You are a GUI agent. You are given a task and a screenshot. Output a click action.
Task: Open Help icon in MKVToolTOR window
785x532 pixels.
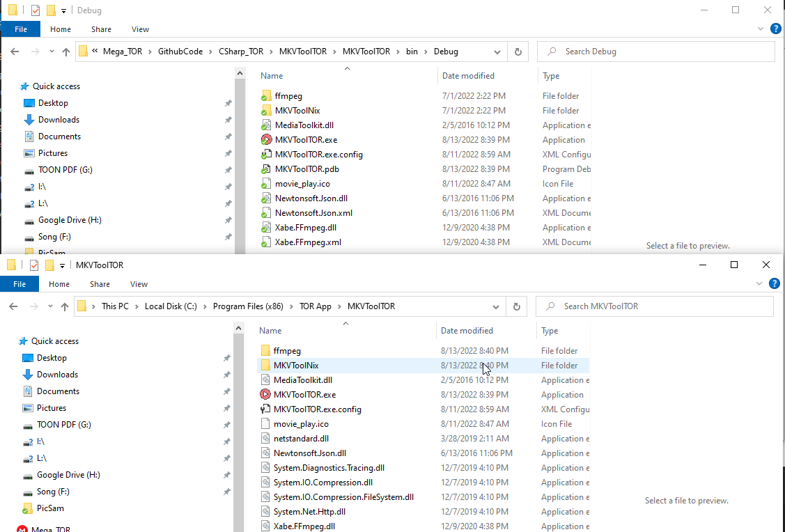tap(774, 284)
